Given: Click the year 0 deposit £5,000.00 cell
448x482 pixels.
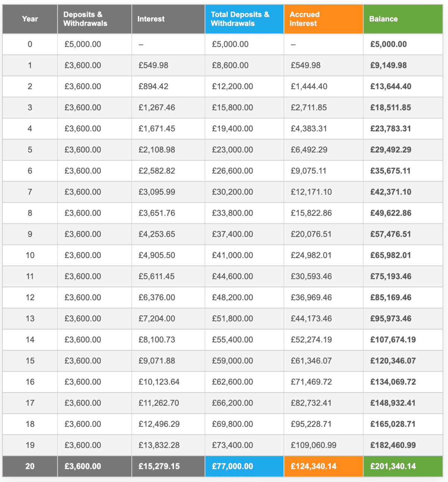Looking at the screenshot, I should coord(83,44).
